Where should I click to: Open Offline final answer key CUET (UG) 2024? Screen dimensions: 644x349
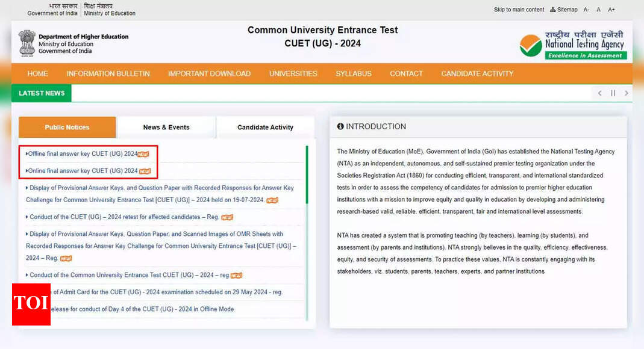click(x=82, y=154)
